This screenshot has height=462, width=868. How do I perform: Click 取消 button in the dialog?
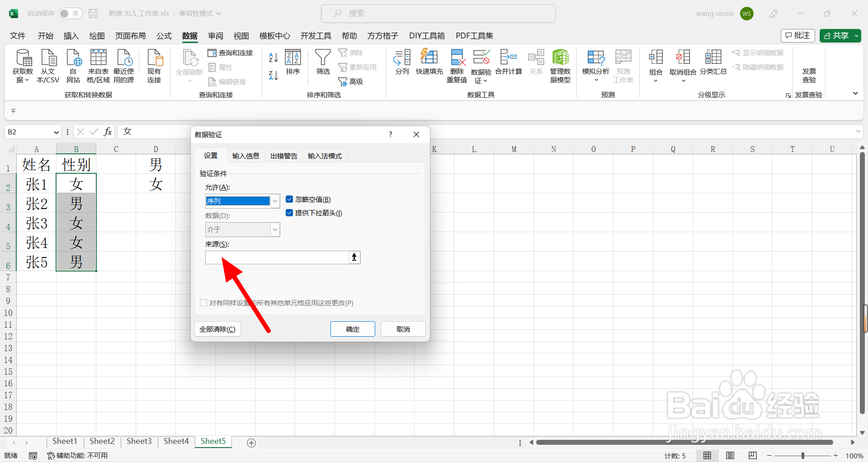403,329
